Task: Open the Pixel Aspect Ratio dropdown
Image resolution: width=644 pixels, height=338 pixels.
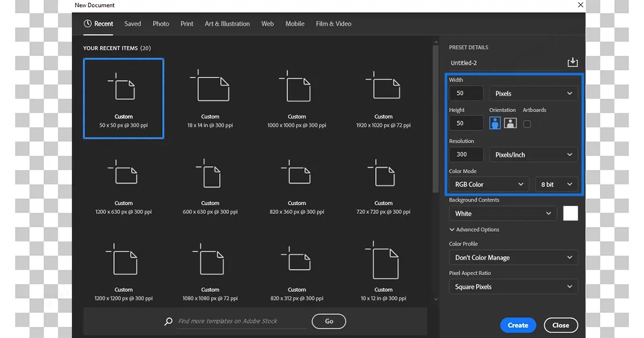Action: (513, 286)
